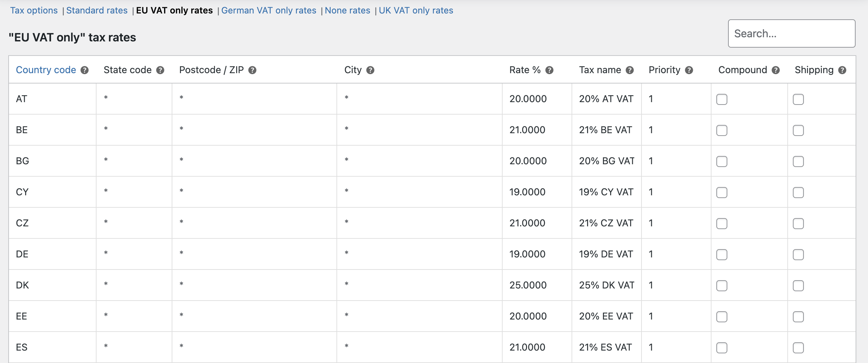Click help icon beside State code
Screen dimensions: 868x363
click(160, 70)
